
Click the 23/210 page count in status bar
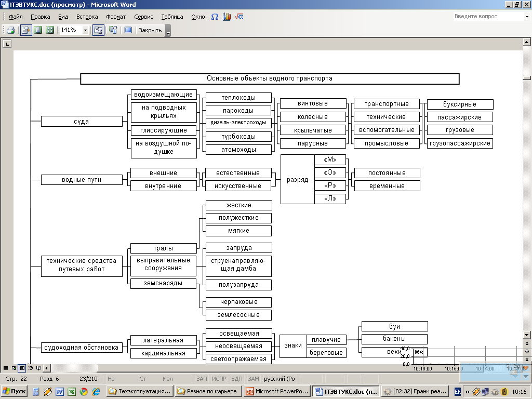[88, 379]
